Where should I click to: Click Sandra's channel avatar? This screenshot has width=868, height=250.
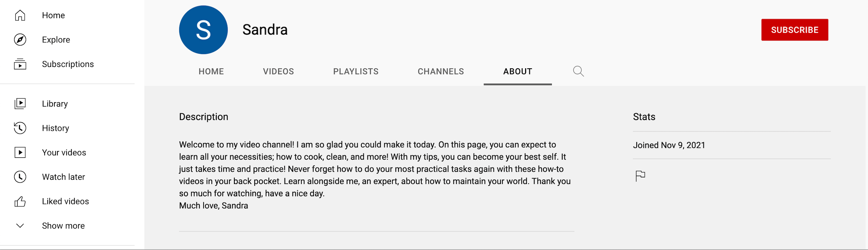(x=203, y=30)
